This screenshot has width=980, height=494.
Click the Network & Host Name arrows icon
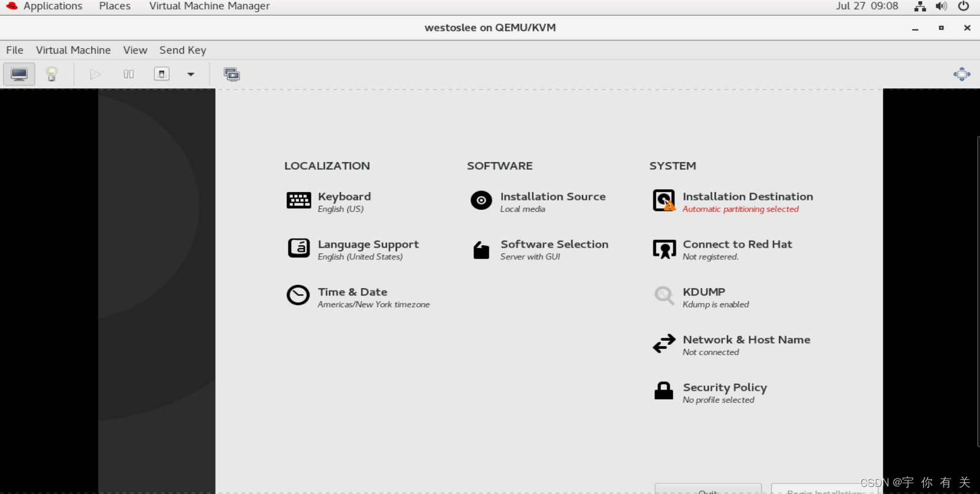[x=665, y=344]
